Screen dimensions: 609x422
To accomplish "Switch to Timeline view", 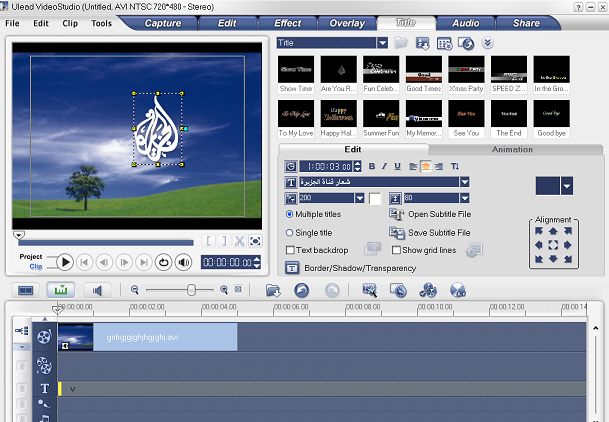I will pos(61,290).
